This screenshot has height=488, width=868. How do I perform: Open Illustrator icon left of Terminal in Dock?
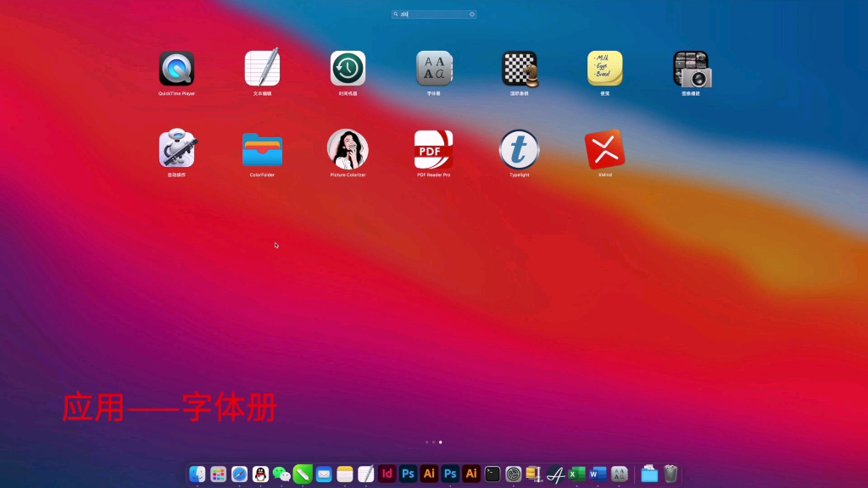[x=471, y=474]
